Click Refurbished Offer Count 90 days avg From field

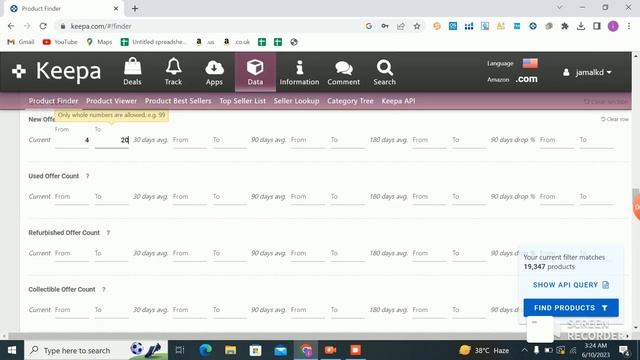click(308, 253)
